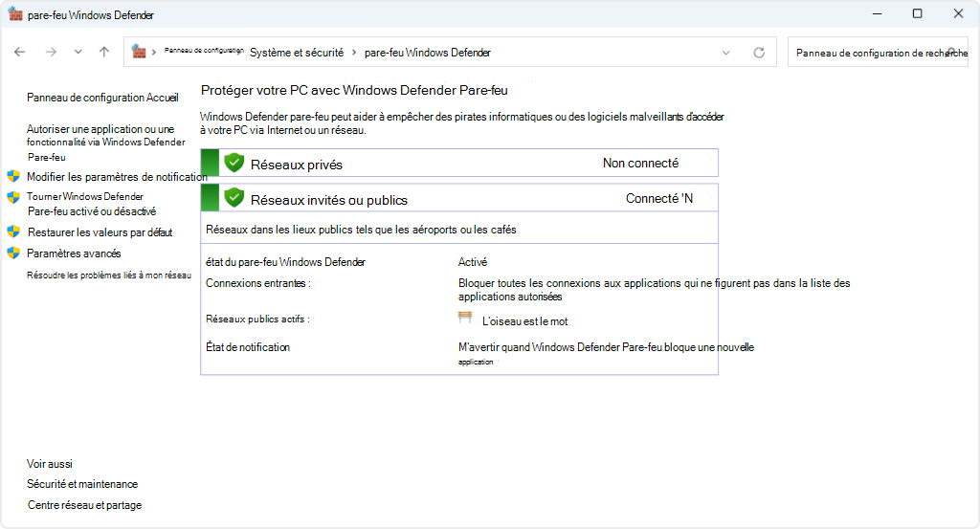Click the firewall icon in address bar
980x529 pixels.
coord(140,53)
